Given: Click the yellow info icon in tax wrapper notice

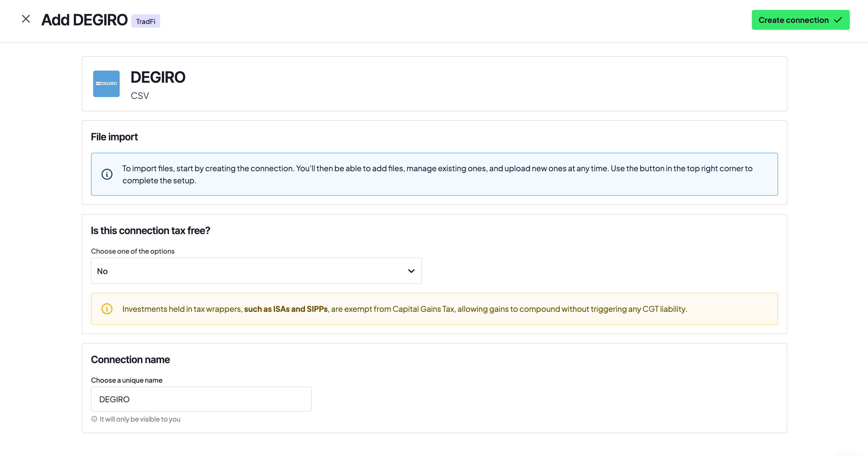Looking at the screenshot, I should (107, 309).
